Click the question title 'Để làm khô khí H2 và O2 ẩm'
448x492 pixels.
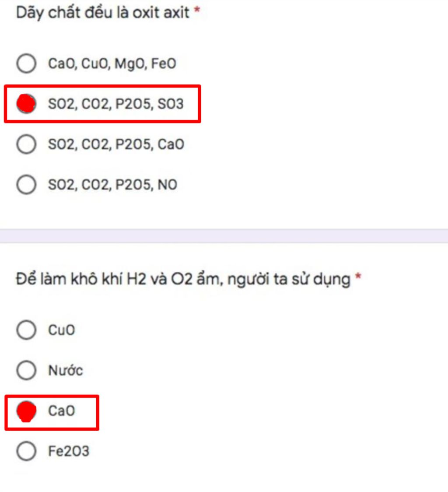pos(183,278)
